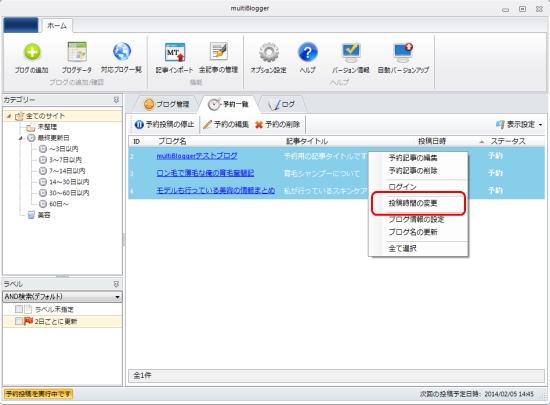The width and height of the screenshot is (550, 405).
Task: Open ブログデータ spreadsheet icon
Action: (77, 52)
